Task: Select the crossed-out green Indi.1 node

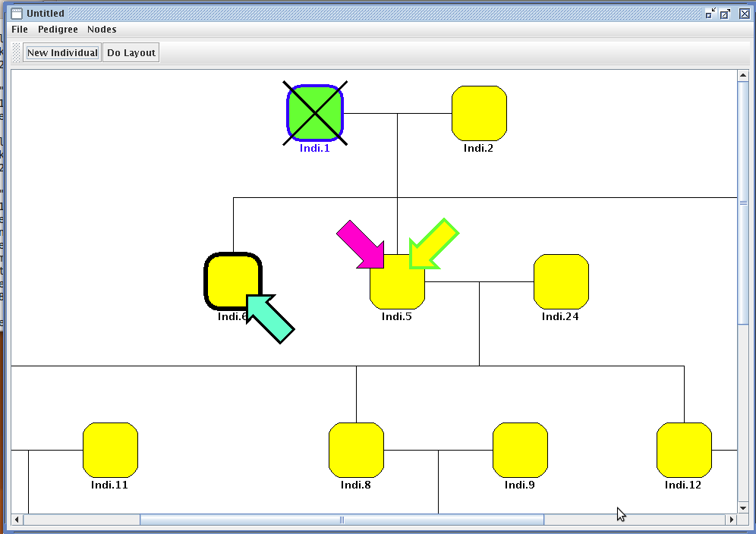Action: click(315, 113)
